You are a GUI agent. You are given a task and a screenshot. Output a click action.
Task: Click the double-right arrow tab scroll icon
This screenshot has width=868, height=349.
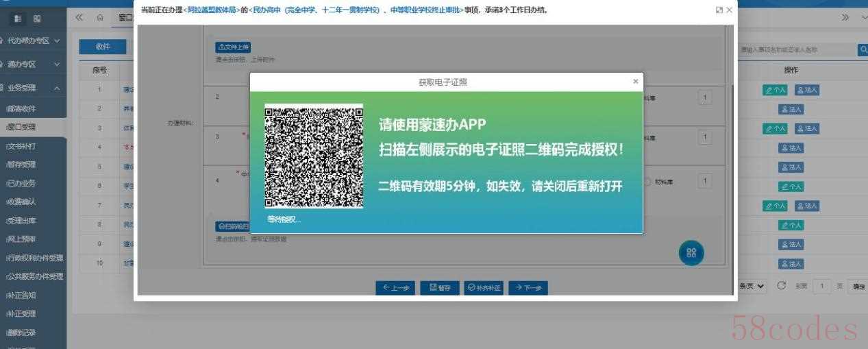(846, 17)
